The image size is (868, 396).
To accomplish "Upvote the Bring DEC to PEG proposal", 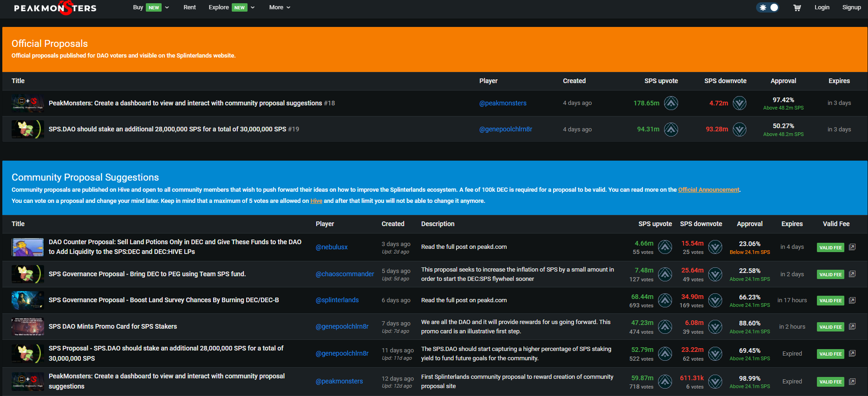I will 665,274.
